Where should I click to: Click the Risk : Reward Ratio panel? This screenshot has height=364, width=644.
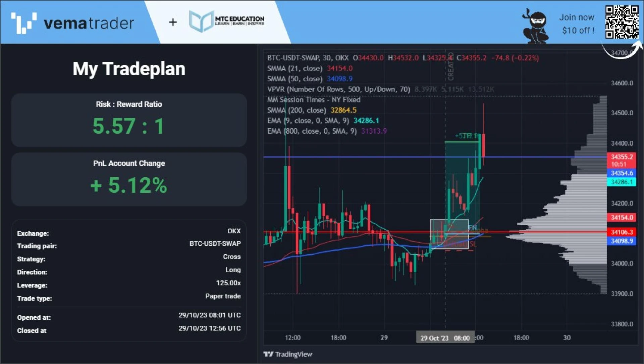point(129,120)
